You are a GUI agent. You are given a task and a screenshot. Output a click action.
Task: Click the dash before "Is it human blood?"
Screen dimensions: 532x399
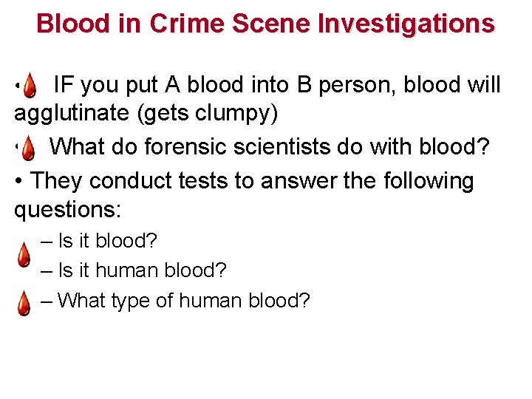47,270
